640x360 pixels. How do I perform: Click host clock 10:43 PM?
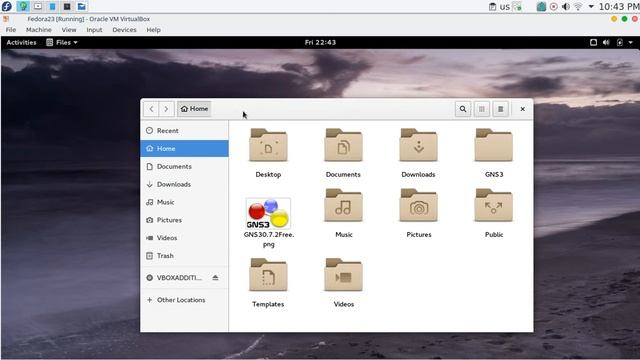tap(618, 7)
